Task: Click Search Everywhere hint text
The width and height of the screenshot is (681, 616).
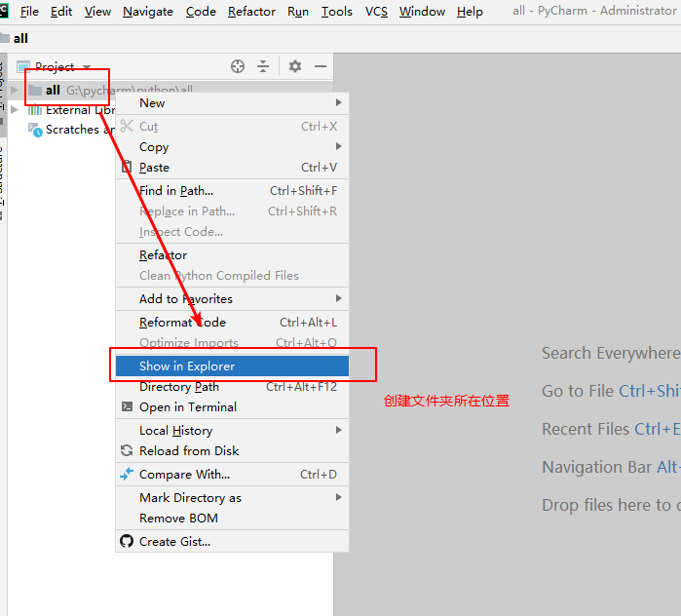Action: point(611,353)
